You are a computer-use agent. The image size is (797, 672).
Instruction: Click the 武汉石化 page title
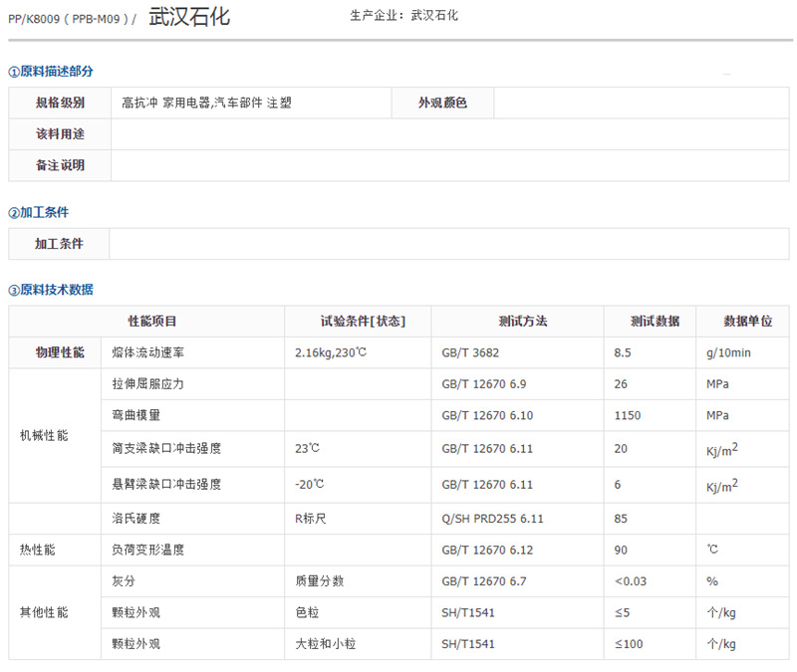click(189, 16)
